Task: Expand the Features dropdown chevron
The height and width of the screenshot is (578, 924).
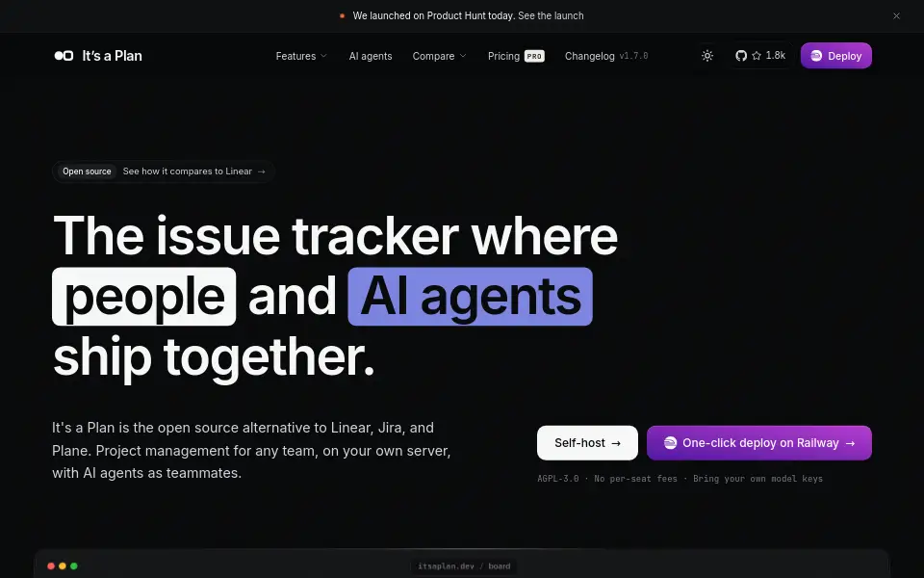Action: [x=323, y=56]
